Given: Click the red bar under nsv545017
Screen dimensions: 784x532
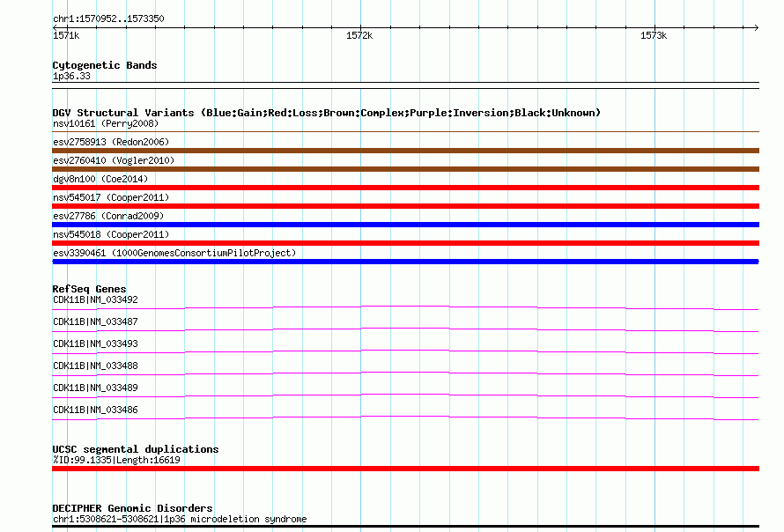Looking at the screenshot, I should [405, 206].
